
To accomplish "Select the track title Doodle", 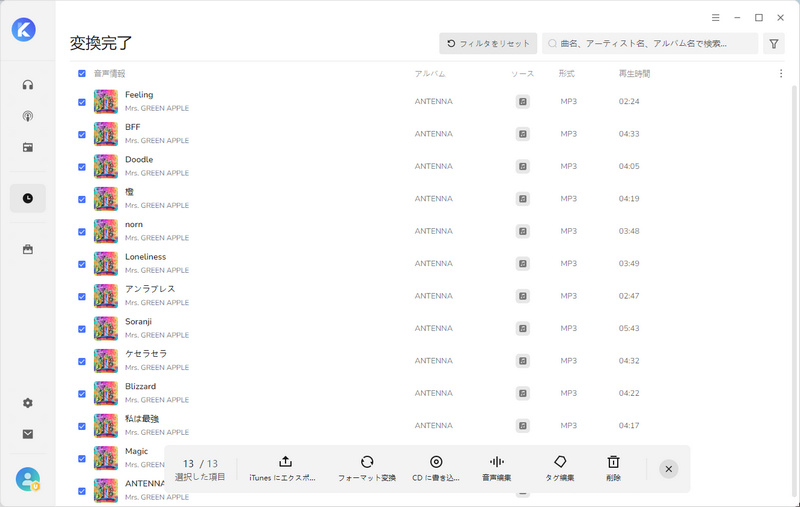I will pos(139,160).
